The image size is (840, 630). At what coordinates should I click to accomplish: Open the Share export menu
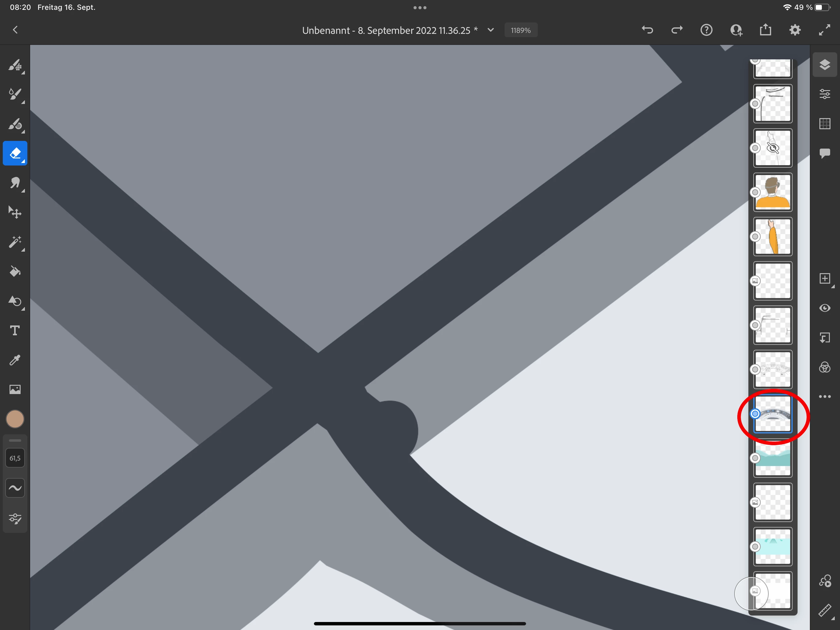click(x=765, y=30)
